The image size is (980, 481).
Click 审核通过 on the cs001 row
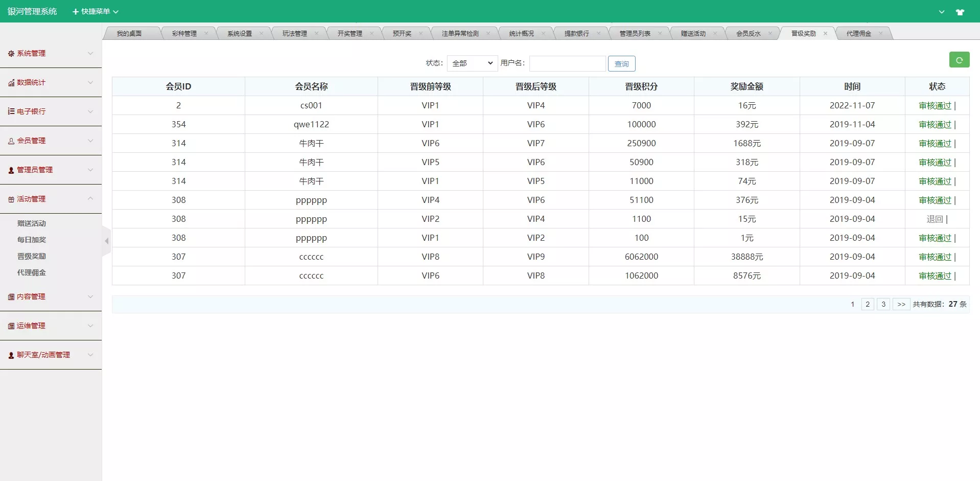pyautogui.click(x=935, y=105)
